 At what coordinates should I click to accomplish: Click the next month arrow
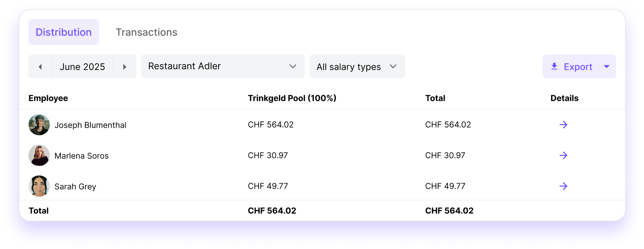(x=124, y=66)
